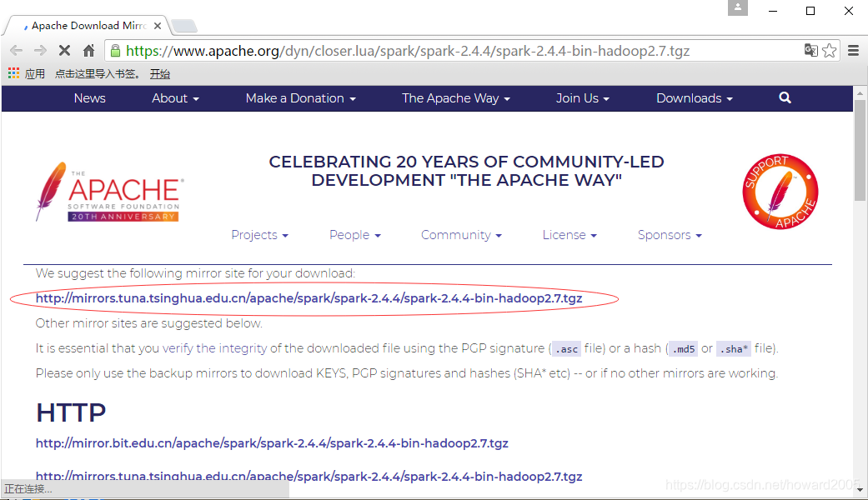Viewport: 868px width, 500px height.
Task: Visit the Apache Software Foundation logo
Action: (109, 192)
